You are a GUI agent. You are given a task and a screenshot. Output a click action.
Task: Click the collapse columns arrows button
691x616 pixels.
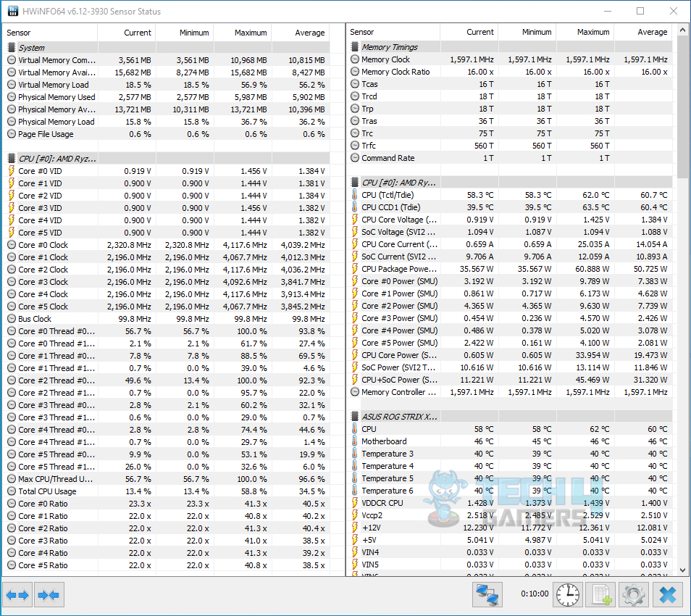(49, 595)
